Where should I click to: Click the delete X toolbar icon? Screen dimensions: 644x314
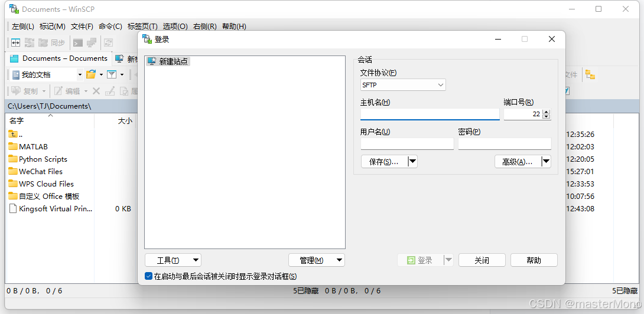[x=96, y=91]
